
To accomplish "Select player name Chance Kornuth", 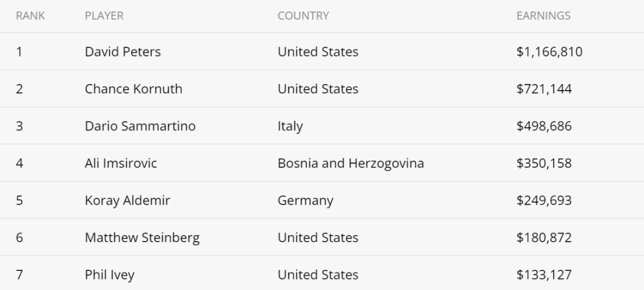I will point(134,89).
